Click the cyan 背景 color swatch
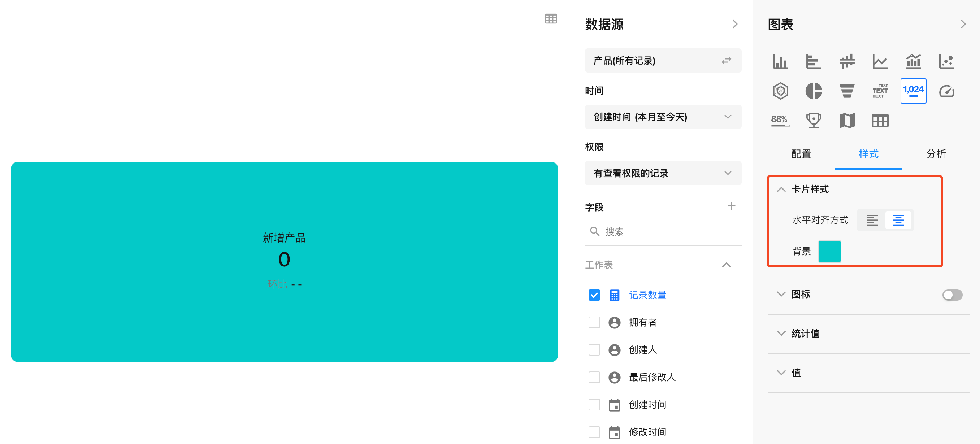The image size is (980, 444). (x=829, y=251)
